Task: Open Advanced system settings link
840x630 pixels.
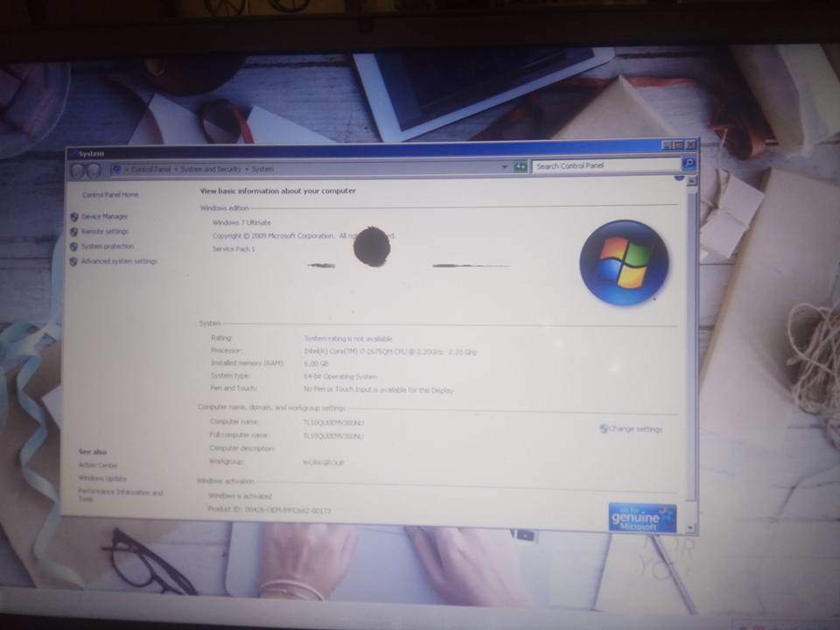Action: 119,262
